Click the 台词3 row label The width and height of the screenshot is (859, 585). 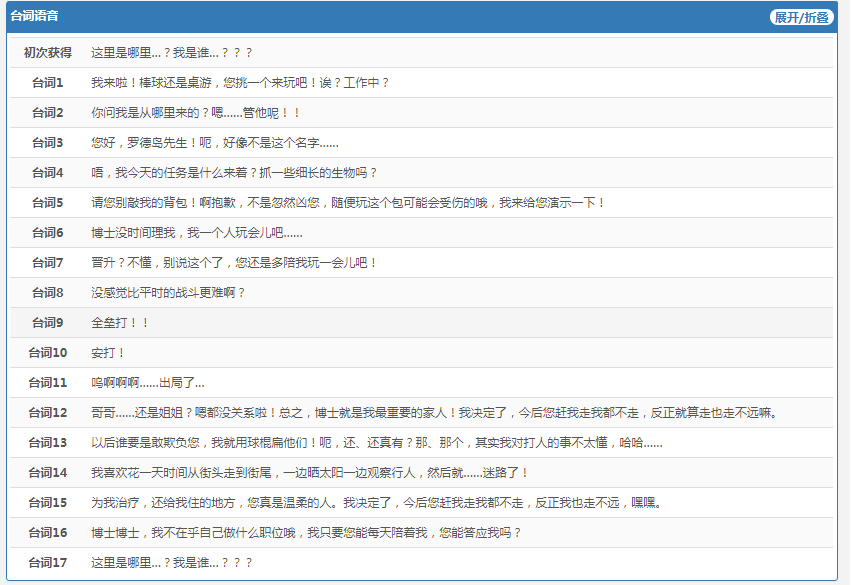click(48, 142)
